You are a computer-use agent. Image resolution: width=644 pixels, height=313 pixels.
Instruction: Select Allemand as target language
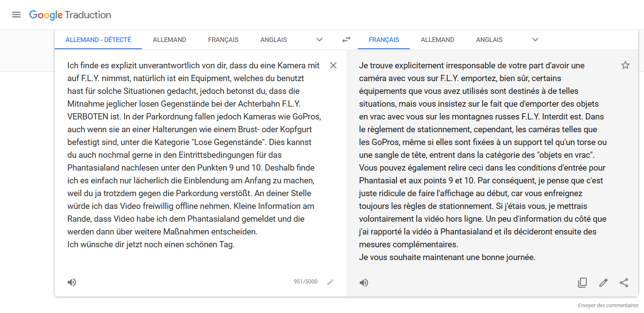(x=437, y=40)
